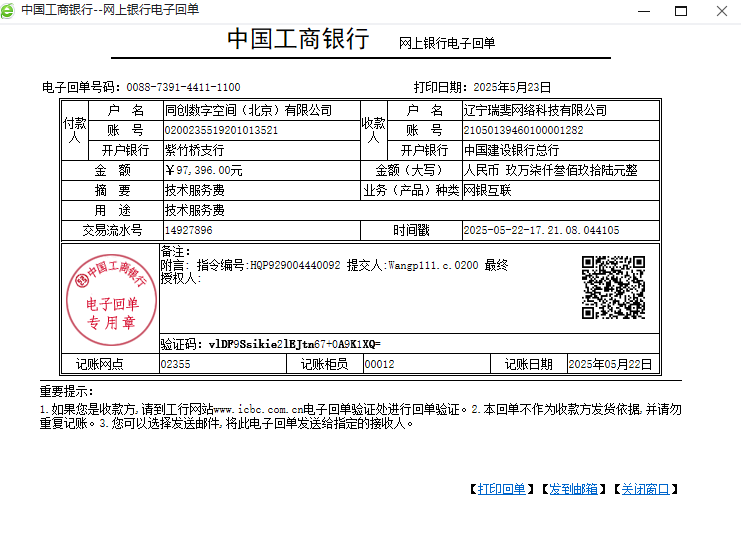This screenshot has height=549, width=741.
Task: Minimize the electronic receipt window
Action: pos(644,11)
